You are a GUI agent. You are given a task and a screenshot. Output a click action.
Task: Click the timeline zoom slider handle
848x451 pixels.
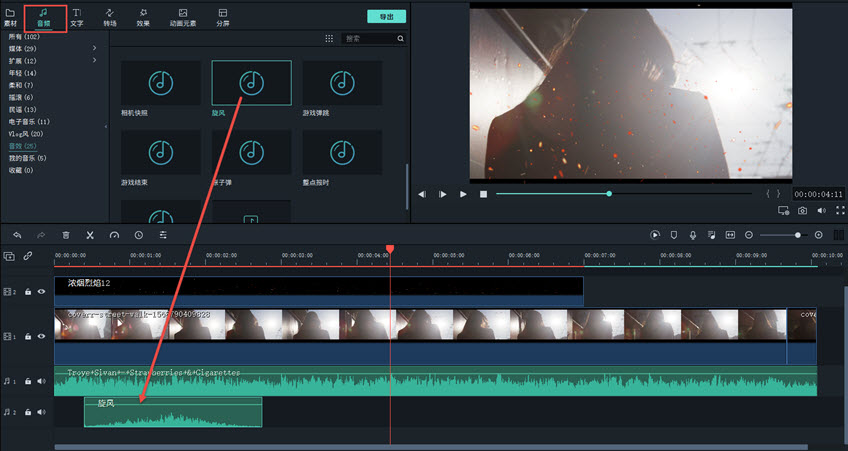point(797,235)
